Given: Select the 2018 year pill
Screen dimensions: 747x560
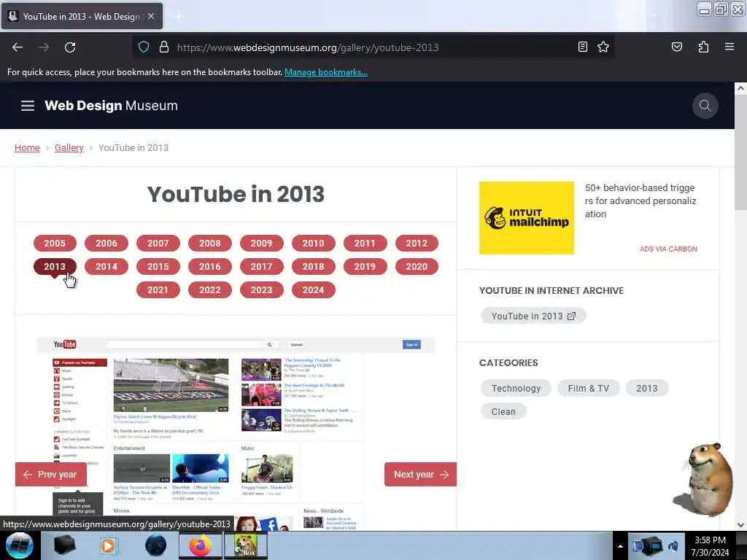Looking at the screenshot, I should 313,267.
